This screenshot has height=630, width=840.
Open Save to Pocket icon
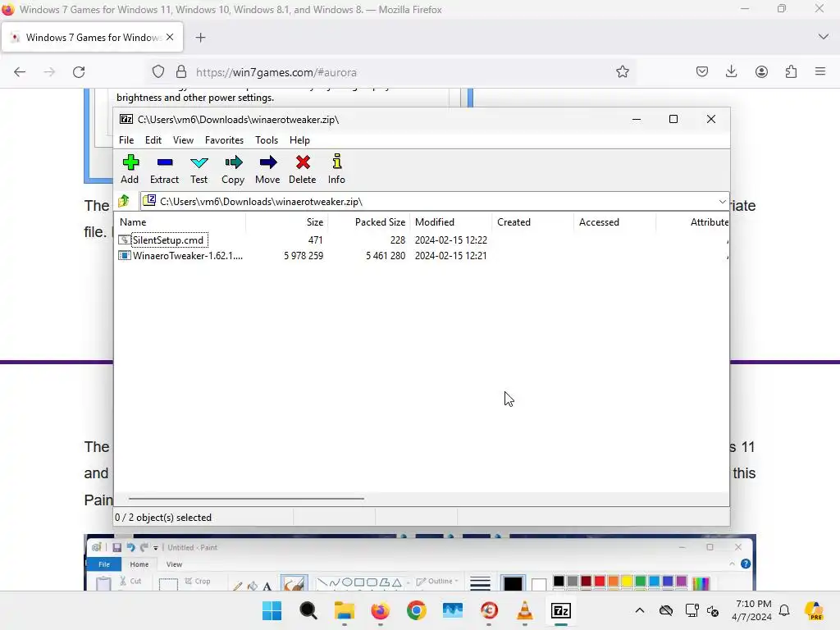702,72
